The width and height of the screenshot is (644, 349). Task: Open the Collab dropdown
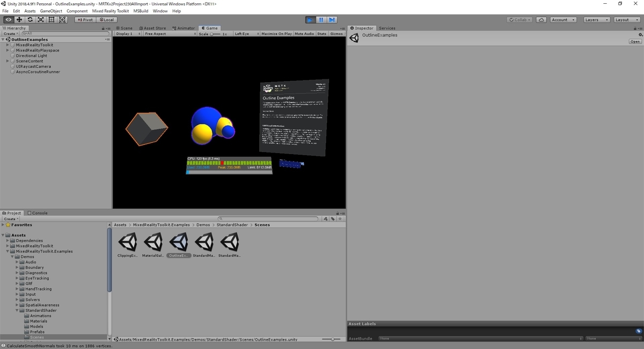tap(520, 20)
